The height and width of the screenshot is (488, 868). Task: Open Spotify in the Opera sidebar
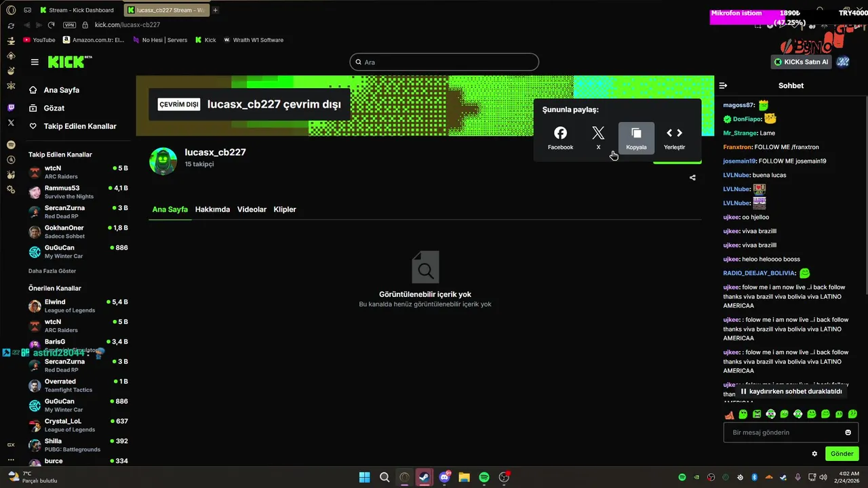(x=11, y=145)
